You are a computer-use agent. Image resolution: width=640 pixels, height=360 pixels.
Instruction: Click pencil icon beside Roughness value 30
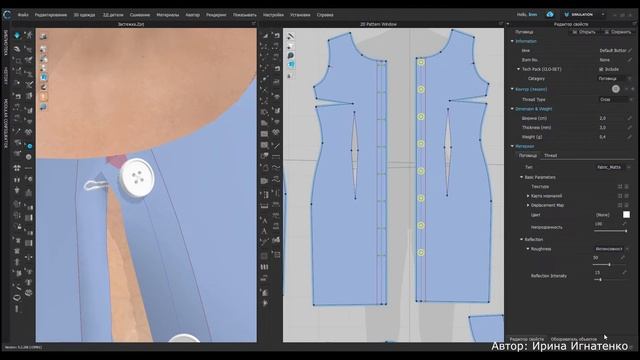tap(622, 258)
